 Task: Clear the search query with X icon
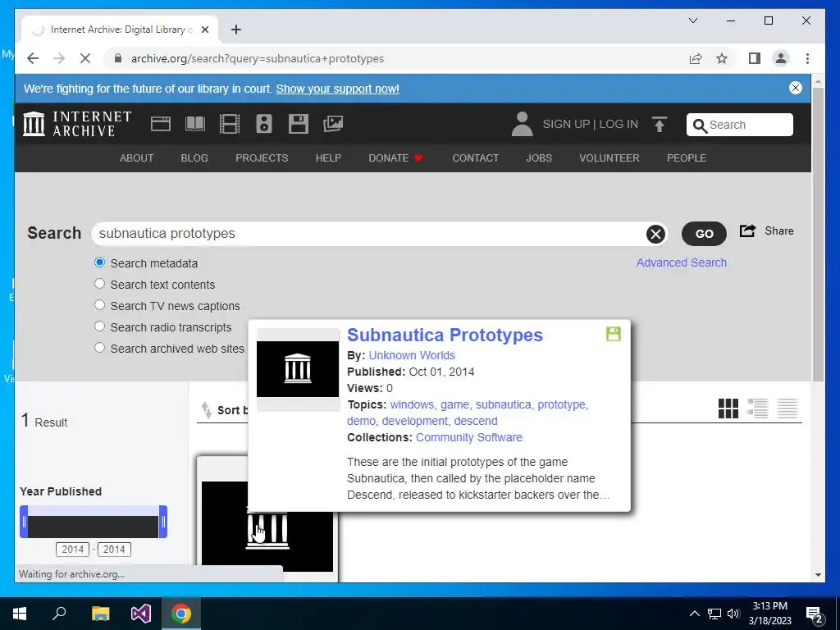click(x=655, y=234)
